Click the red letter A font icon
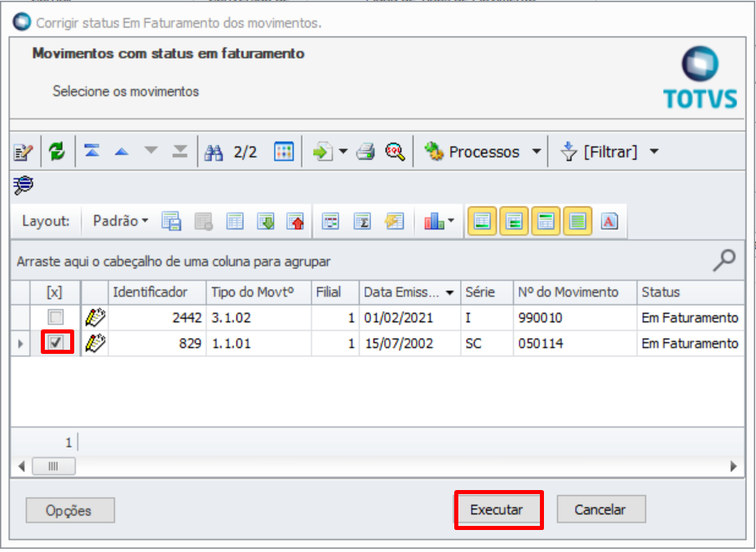 (609, 221)
